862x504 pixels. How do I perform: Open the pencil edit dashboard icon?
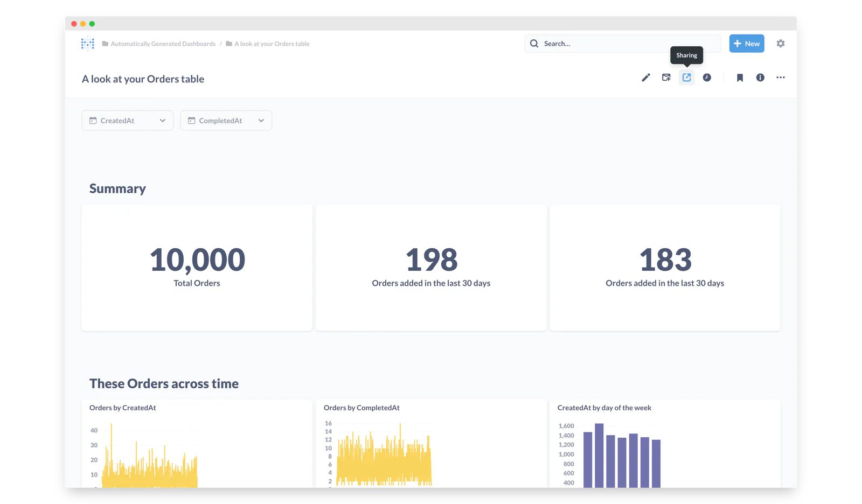[x=645, y=78]
